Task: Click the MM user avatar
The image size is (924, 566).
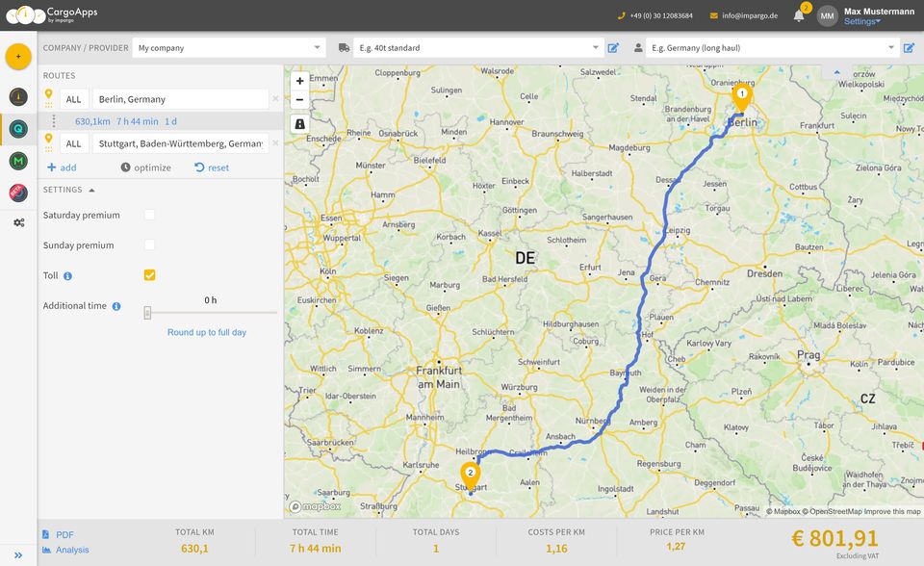Action: (x=828, y=16)
